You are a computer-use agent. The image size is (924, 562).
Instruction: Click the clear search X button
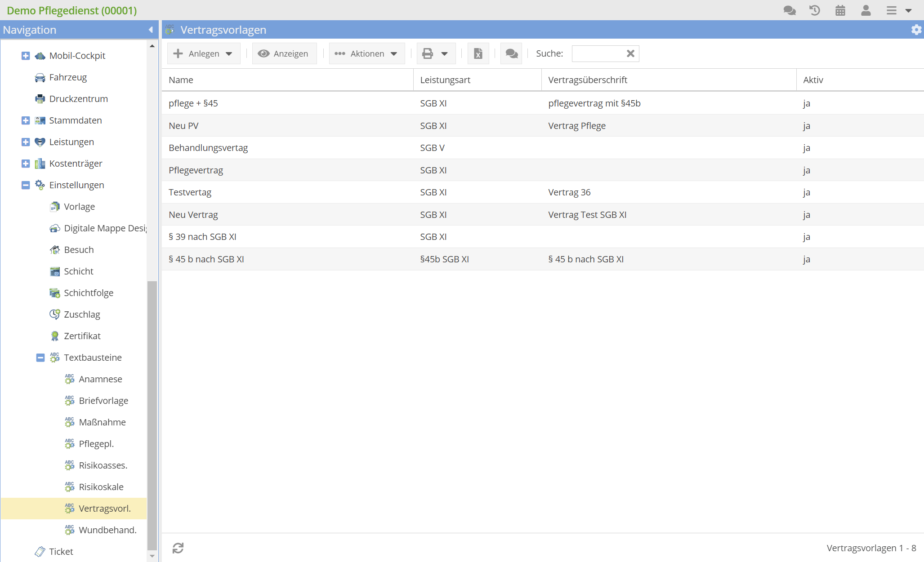pos(630,54)
